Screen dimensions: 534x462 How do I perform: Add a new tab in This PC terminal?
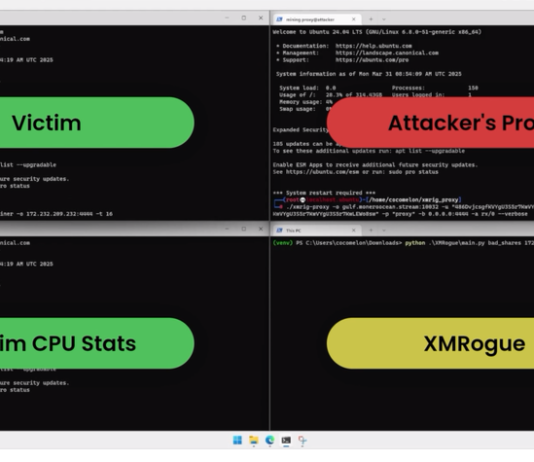[371, 230]
